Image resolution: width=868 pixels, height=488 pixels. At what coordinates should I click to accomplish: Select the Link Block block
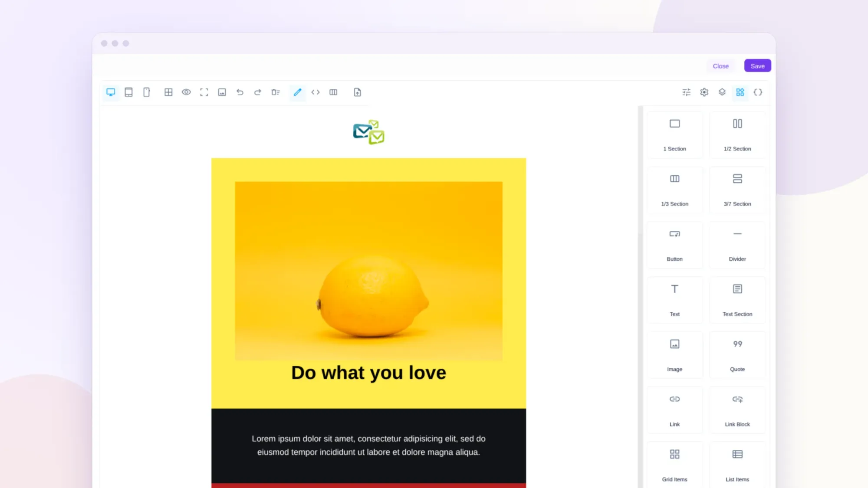[737, 410]
